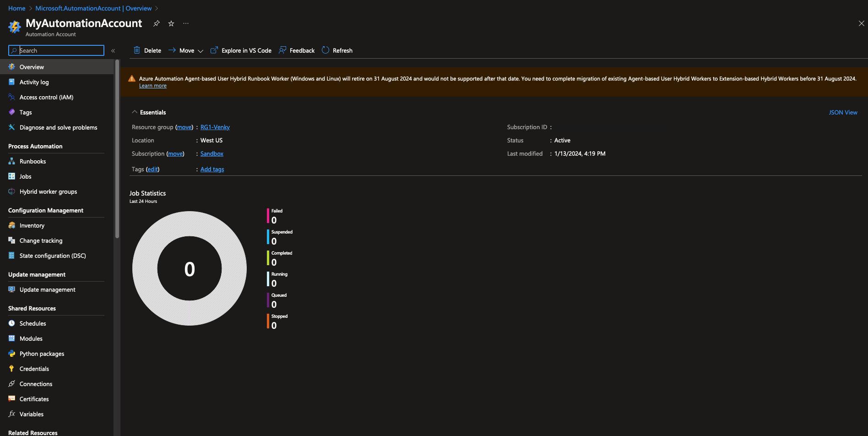The width and height of the screenshot is (868, 436).
Task: Click the Modules icon
Action: coord(12,338)
